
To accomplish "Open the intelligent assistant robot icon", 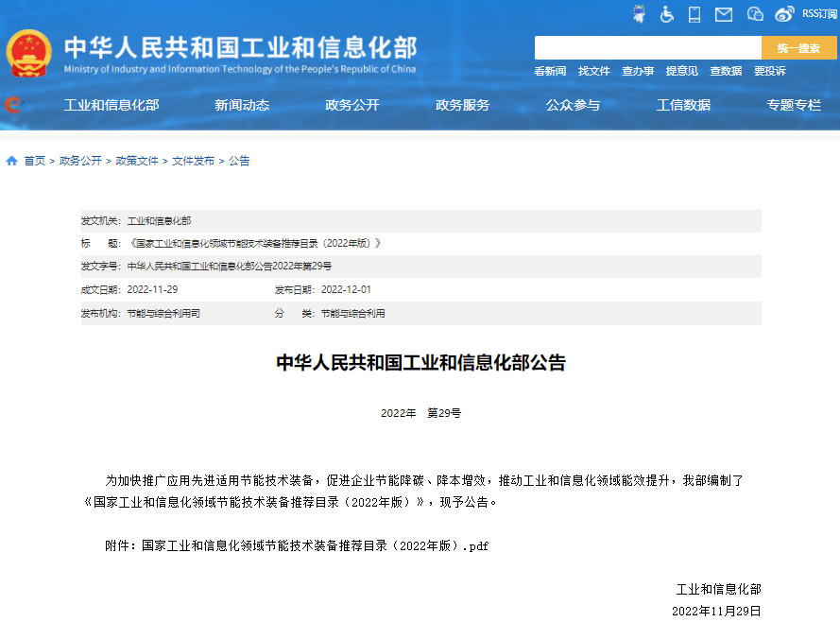I will 639,13.
